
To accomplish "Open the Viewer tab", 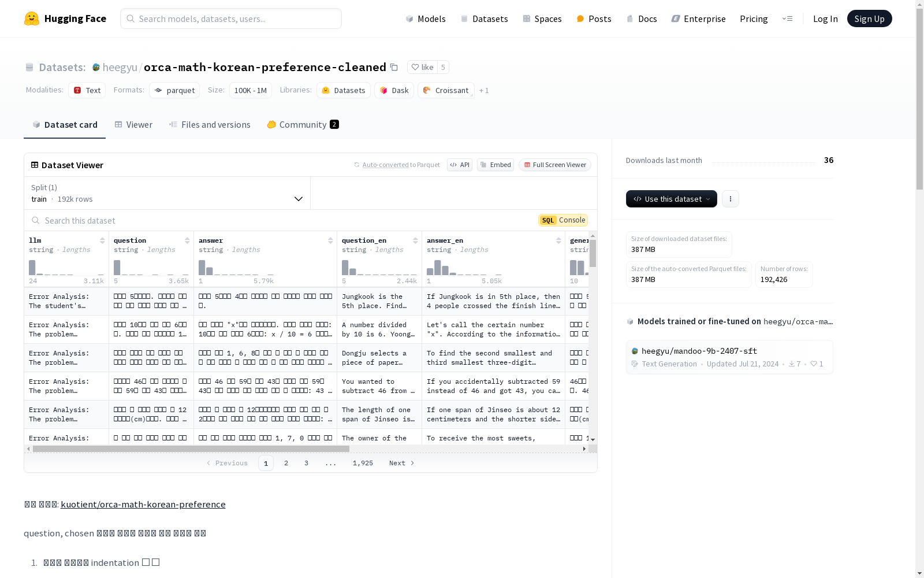I will 133,124.
